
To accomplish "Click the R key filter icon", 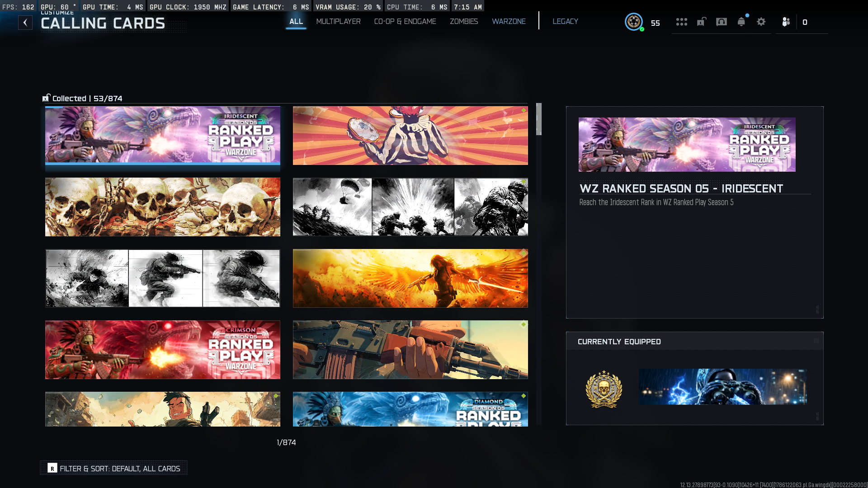I will coord(52,468).
